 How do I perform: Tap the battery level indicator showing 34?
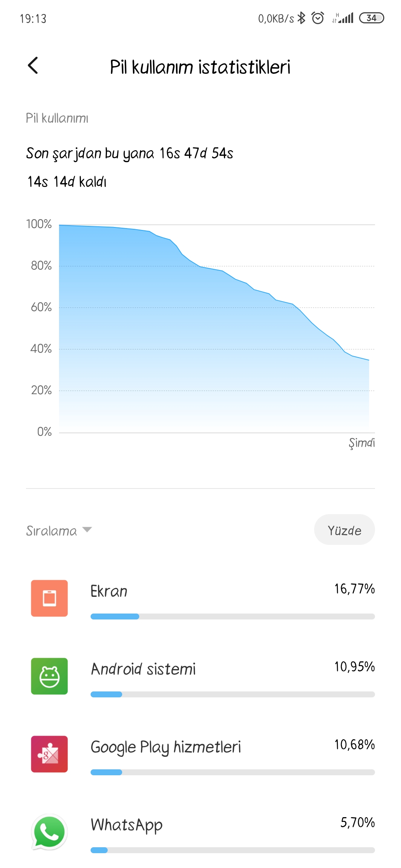click(x=372, y=18)
